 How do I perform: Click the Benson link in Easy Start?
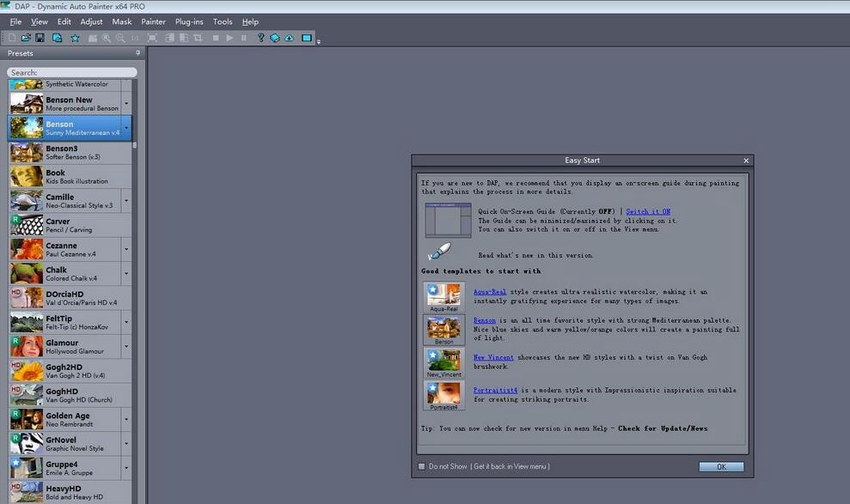coord(484,320)
